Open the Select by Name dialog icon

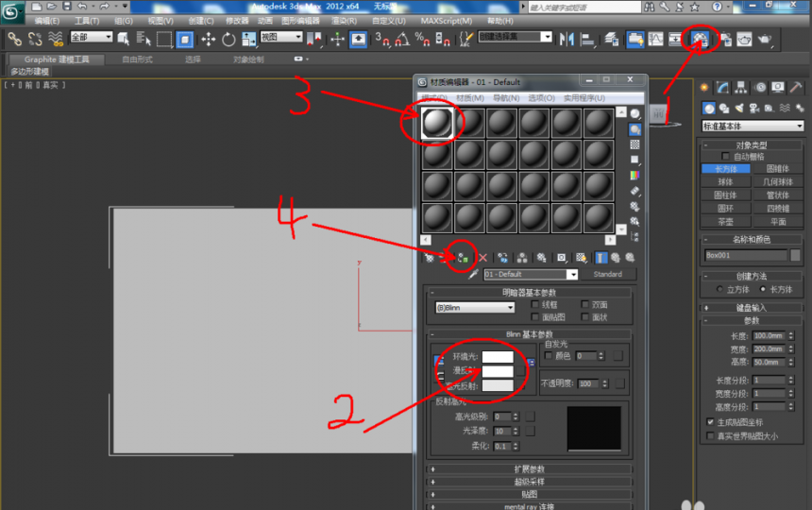pyautogui.click(x=144, y=40)
